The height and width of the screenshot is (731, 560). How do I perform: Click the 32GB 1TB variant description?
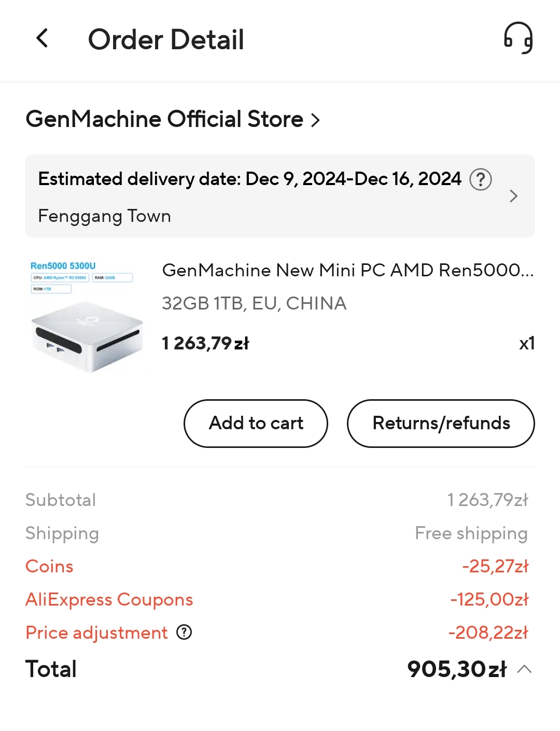pyautogui.click(x=254, y=303)
